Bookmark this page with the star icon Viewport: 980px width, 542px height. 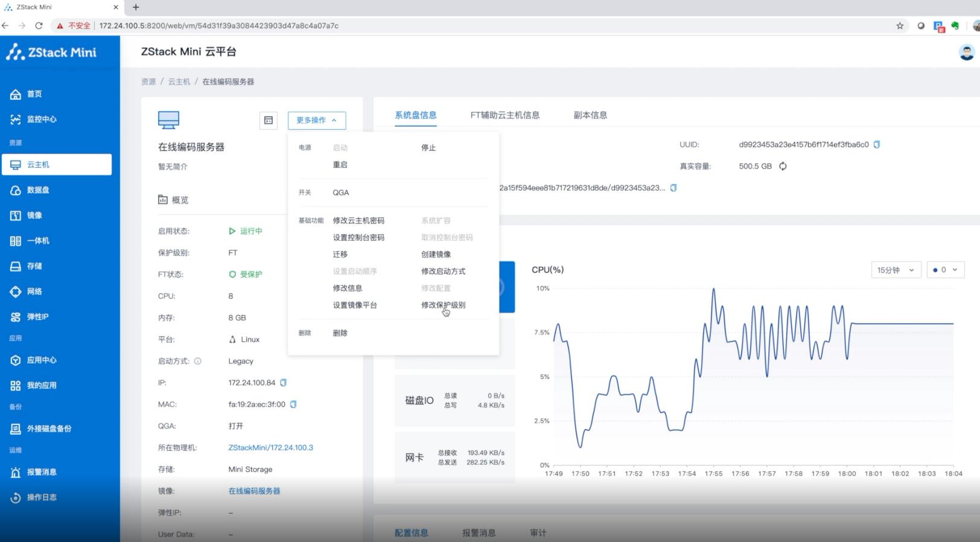pyautogui.click(x=900, y=26)
